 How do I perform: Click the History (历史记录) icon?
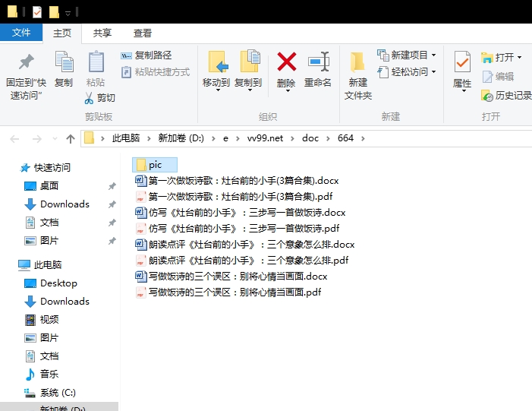pos(487,96)
